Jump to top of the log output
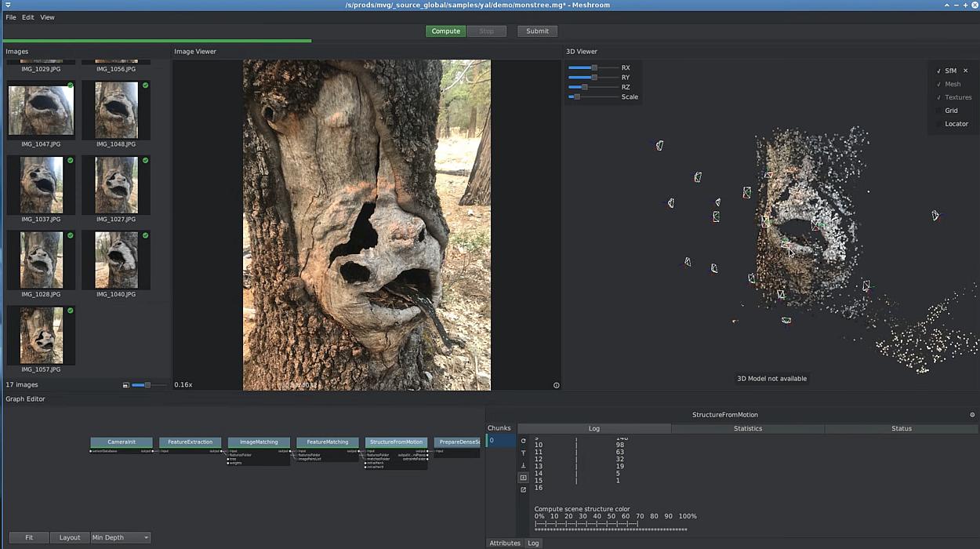 point(524,453)
